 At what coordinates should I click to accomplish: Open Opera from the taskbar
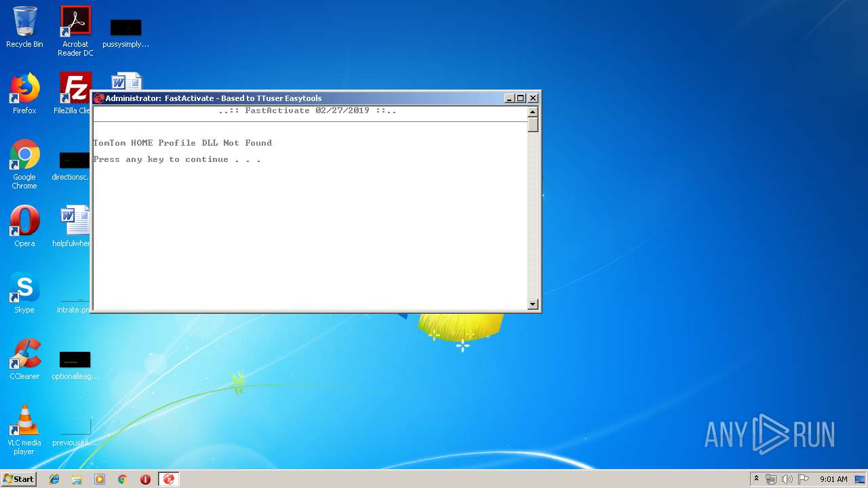pos(145,479)
